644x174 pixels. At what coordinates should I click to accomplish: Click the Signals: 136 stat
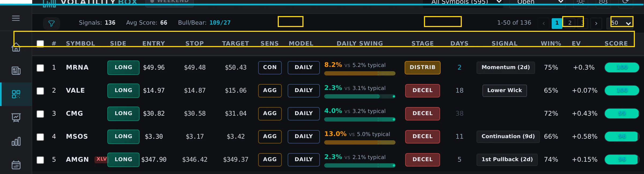click(x=97, y=23)
